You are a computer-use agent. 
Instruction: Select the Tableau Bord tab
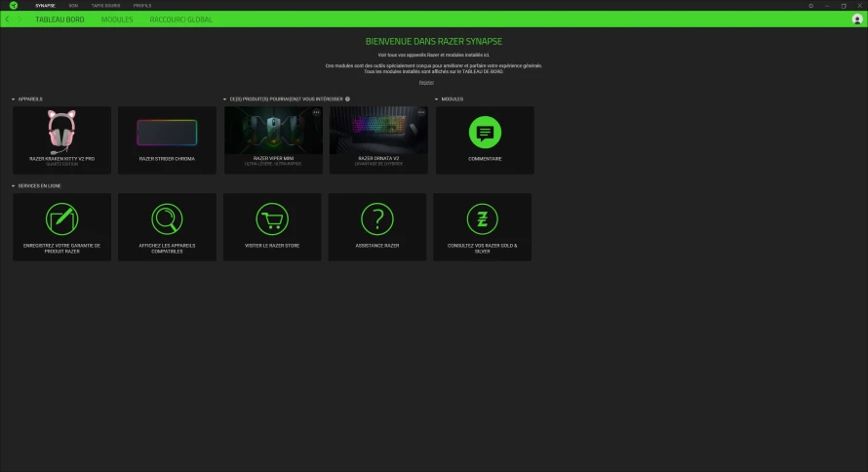pyautogui.click(x=59, y=20)
